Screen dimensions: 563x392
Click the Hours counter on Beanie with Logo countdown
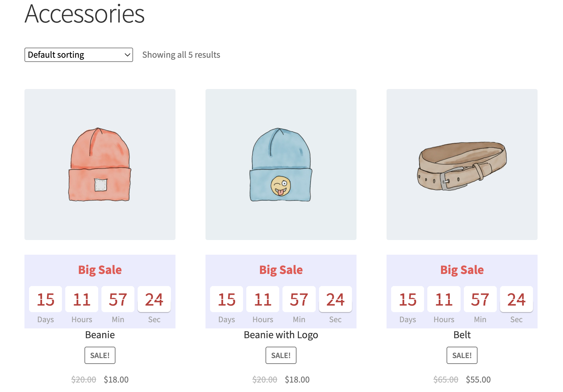(x=263, y=299)
